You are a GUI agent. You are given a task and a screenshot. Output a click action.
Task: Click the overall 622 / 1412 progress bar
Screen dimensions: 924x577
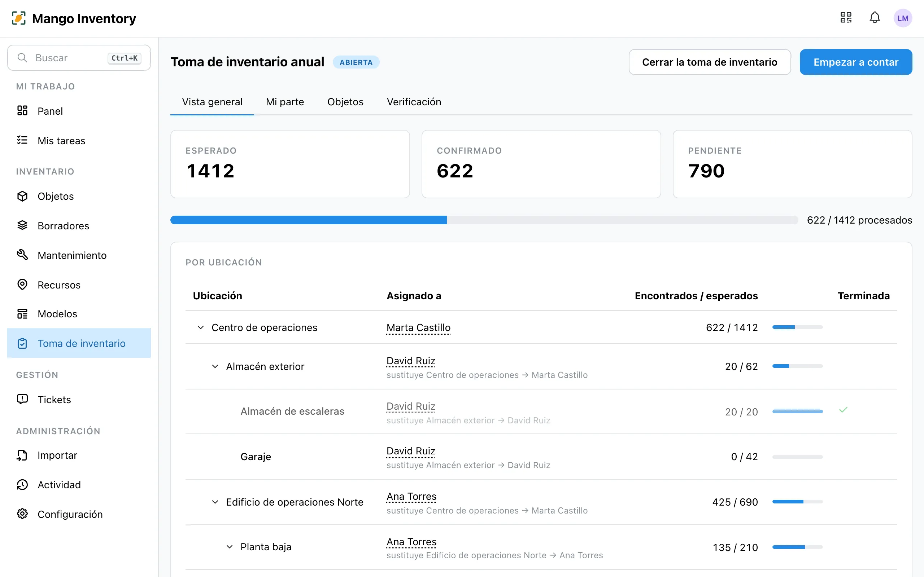(x=484, y=220)
